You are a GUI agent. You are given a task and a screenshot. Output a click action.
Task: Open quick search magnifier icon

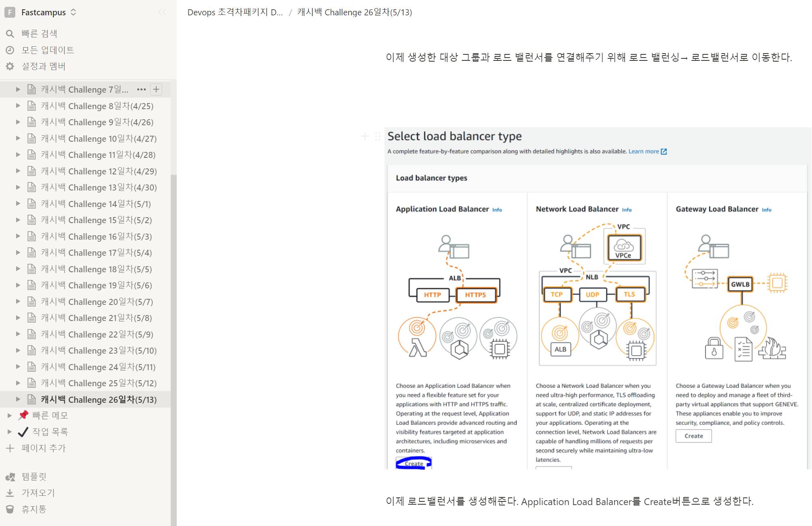(10, 33)
